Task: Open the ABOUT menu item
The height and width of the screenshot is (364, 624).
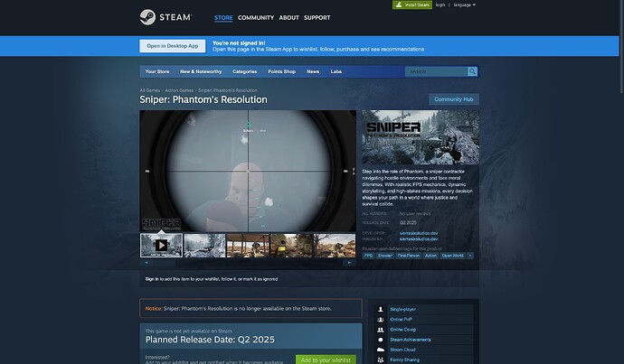Action: coord(288,17)
